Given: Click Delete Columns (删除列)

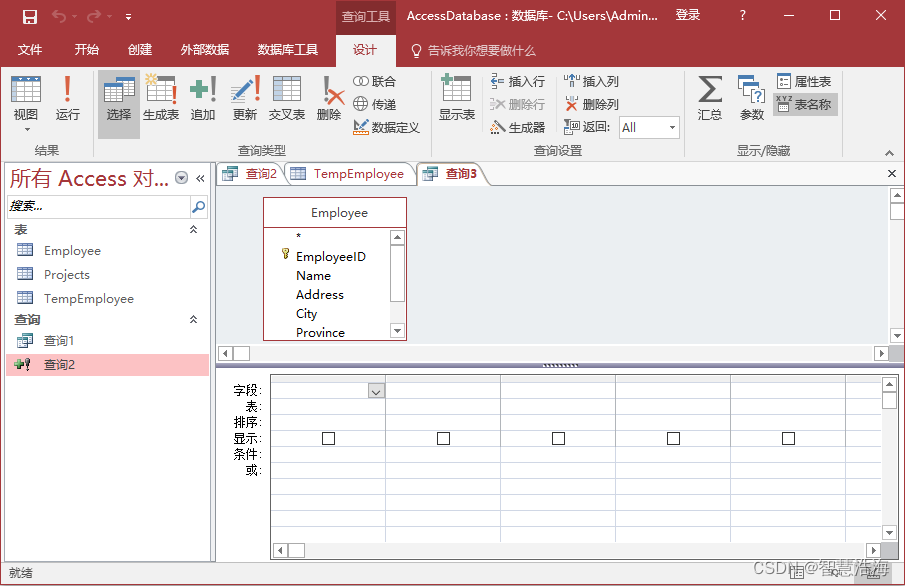Looking at the screenshot, I should click(x=592, y=104).
